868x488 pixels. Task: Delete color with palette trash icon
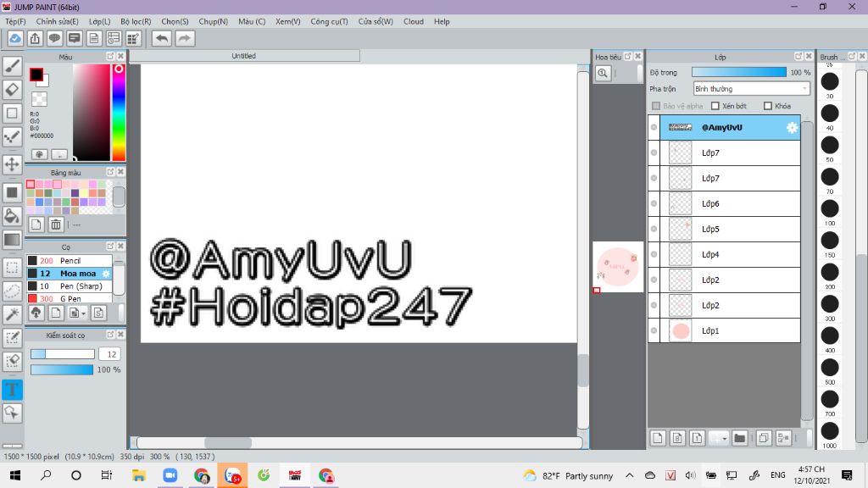click(x=56, y=224)
